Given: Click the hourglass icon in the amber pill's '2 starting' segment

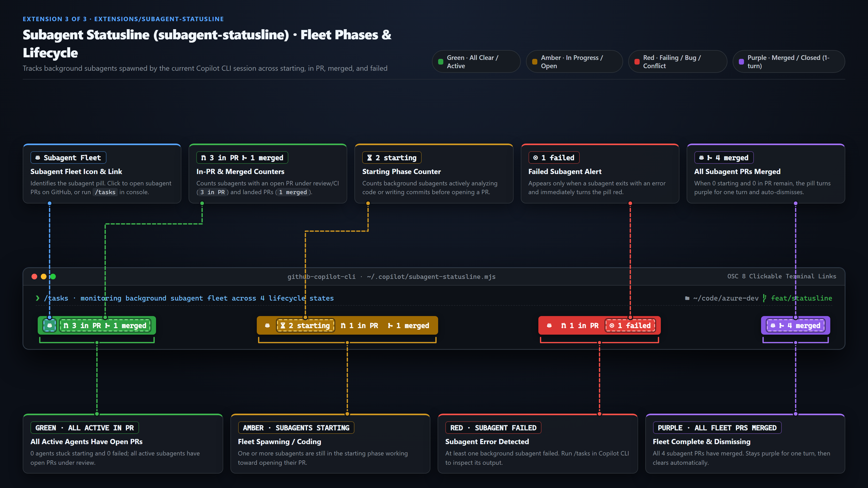Looking at the screenshot, I should tap(283, 326).
